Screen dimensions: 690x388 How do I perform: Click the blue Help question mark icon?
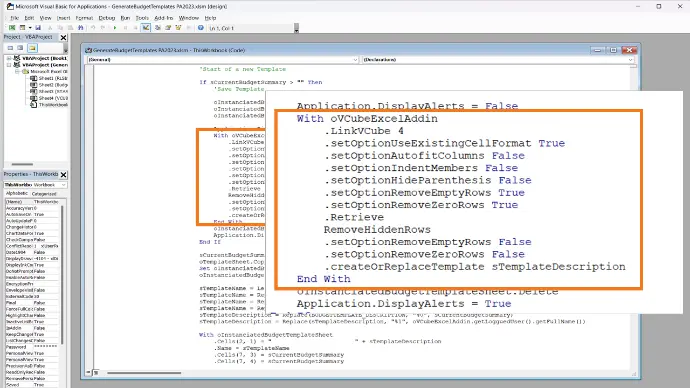(201, 28)
